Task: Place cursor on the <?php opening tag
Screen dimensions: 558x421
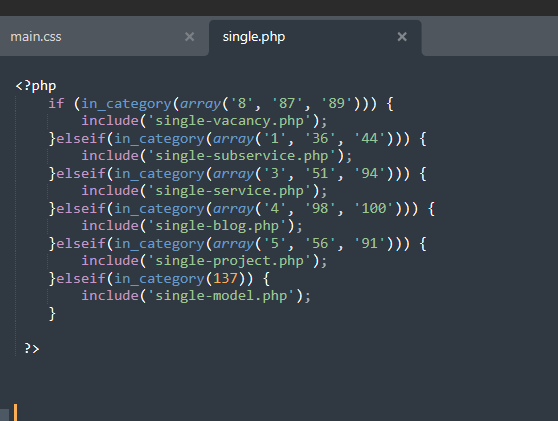Action: tap(36, 86)
